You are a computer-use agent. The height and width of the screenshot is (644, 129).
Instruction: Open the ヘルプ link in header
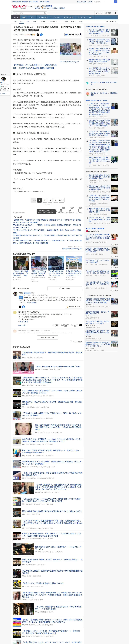(x=89, y=2)
